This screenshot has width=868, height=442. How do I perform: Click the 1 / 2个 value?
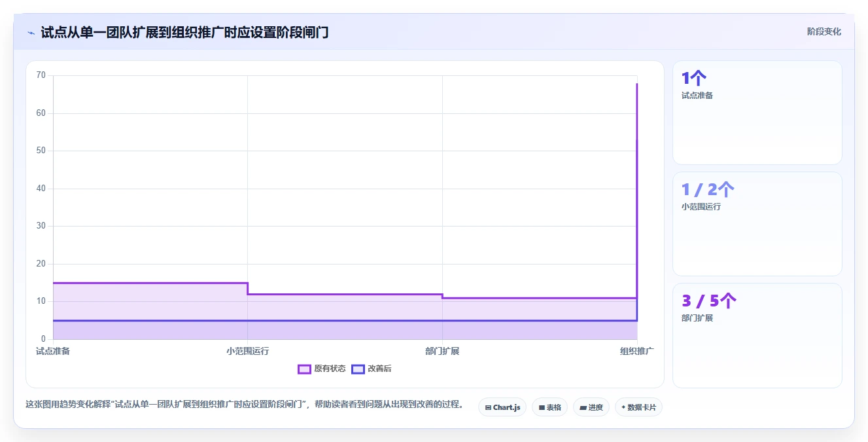708,190
